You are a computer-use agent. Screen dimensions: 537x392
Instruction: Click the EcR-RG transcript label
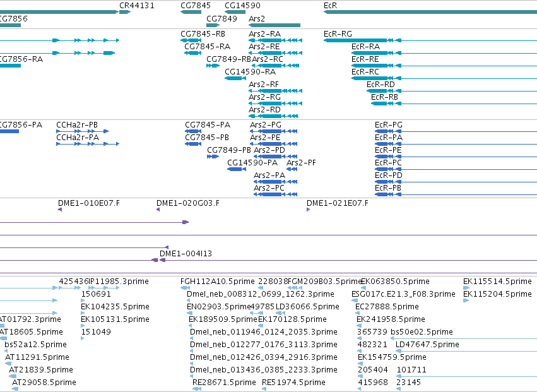click(338, 34)
